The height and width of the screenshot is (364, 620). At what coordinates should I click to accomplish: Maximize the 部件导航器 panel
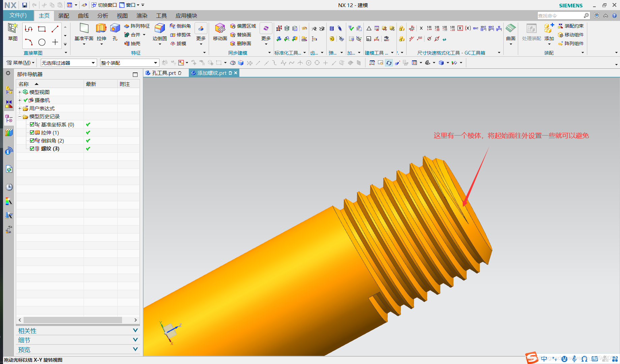[135, 74]
